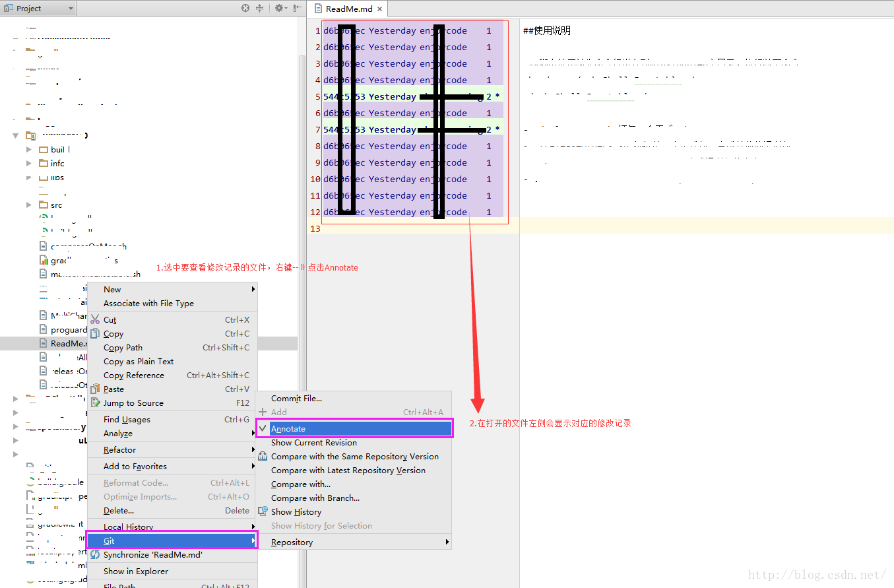This screenshot has width=894, height=588.
Task: Expand the src folder in tree
Action: (x=29, y=205)
